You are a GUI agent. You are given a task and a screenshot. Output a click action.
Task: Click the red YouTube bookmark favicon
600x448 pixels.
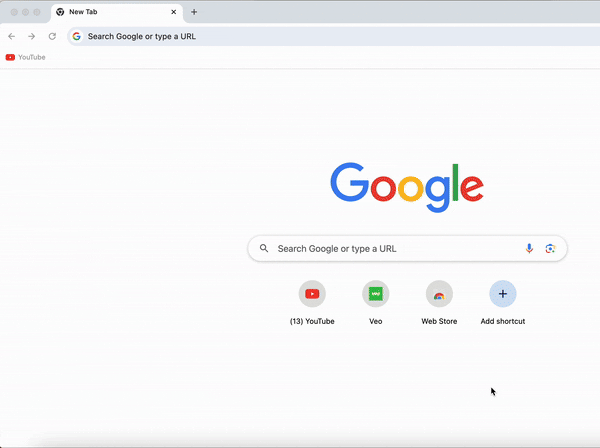point(10,57)
